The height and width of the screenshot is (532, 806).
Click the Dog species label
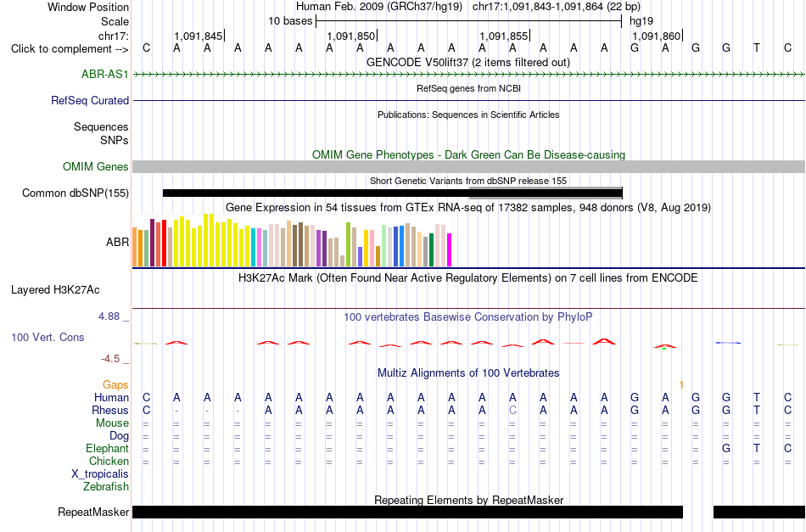[119, 436]
